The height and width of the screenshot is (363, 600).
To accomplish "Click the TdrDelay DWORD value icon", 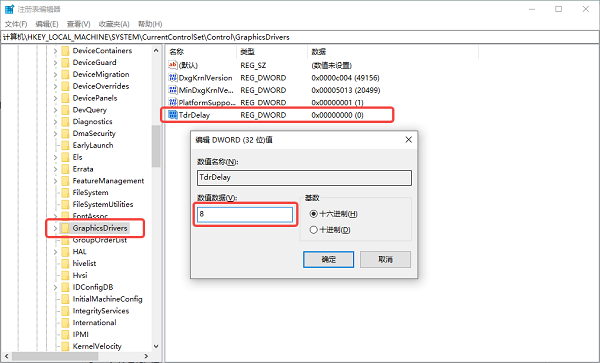I will coord(173,115).
